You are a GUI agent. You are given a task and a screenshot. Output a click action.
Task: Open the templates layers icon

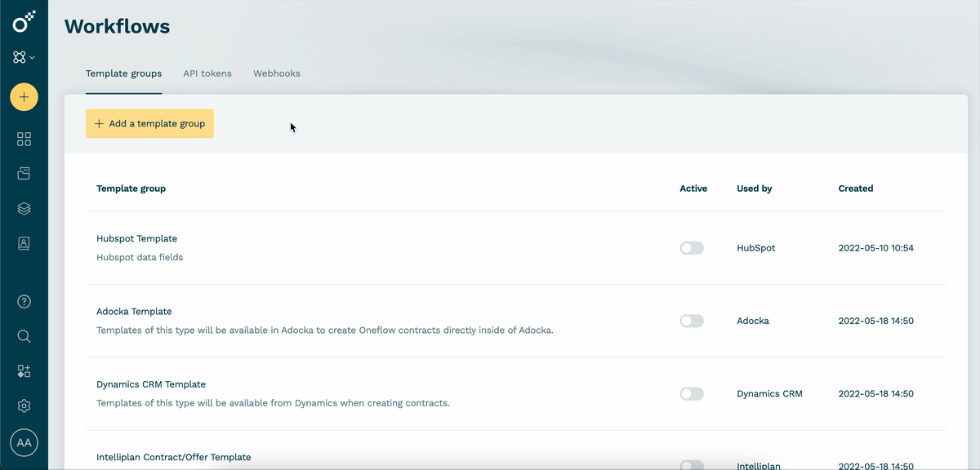click(24, 209)
